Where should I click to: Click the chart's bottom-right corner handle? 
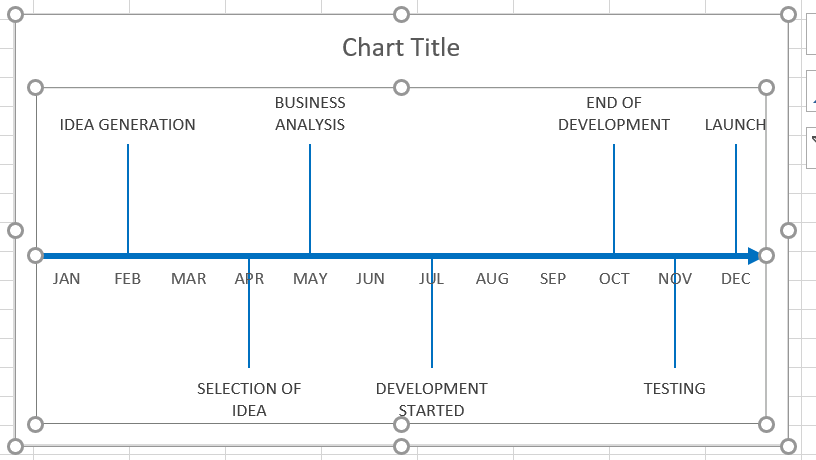click(788, 446)
